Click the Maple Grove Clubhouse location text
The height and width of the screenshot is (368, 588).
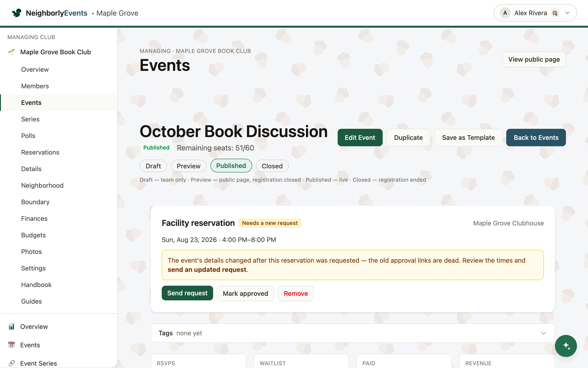click(508, 223)
